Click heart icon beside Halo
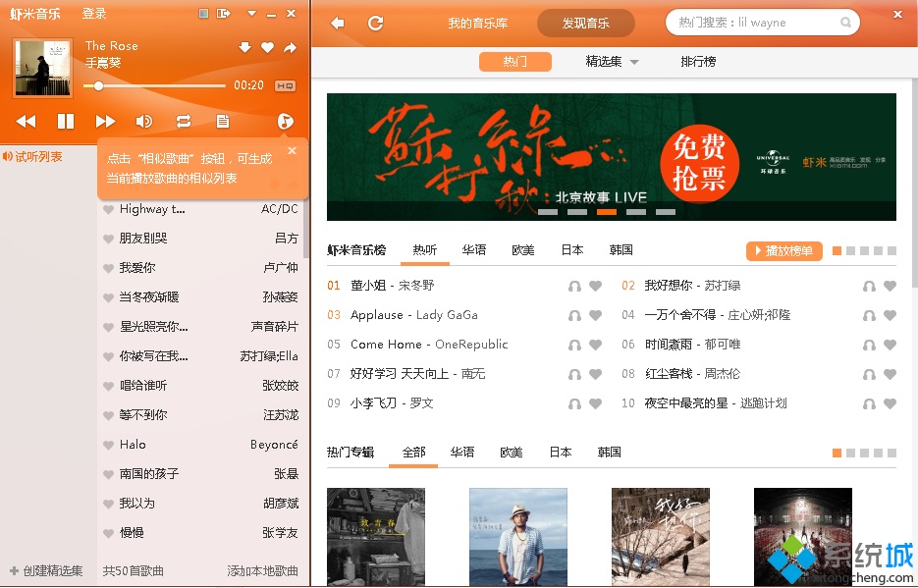This screenshot has height=588, width=918. coord(108,445)
